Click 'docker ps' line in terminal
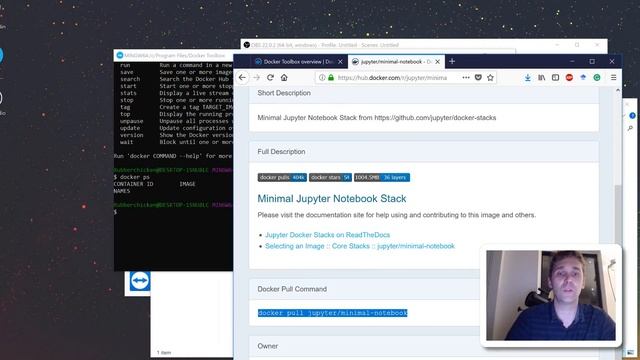This screenshot has width=640, height=360. [131, 177]
